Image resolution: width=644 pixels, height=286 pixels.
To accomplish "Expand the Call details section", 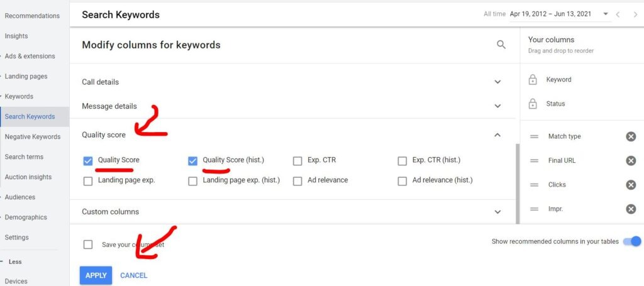I will point(497,82).
